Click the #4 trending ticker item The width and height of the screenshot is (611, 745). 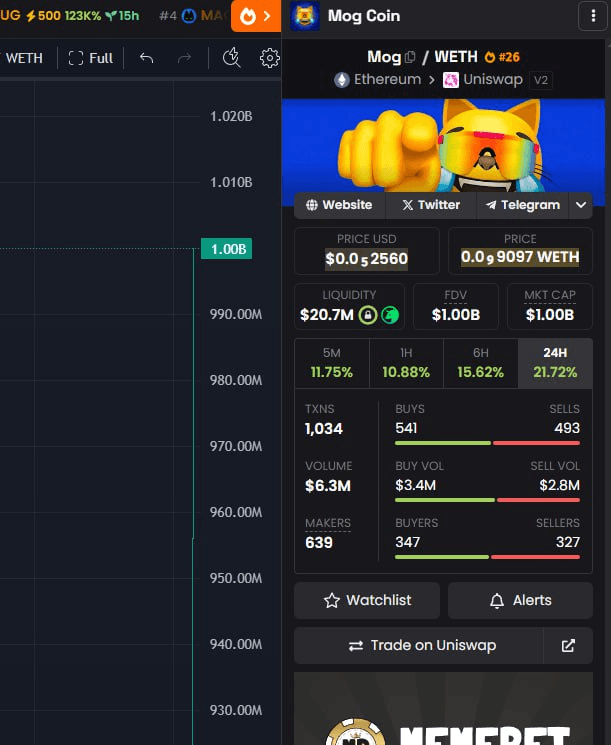coord(192,16)
